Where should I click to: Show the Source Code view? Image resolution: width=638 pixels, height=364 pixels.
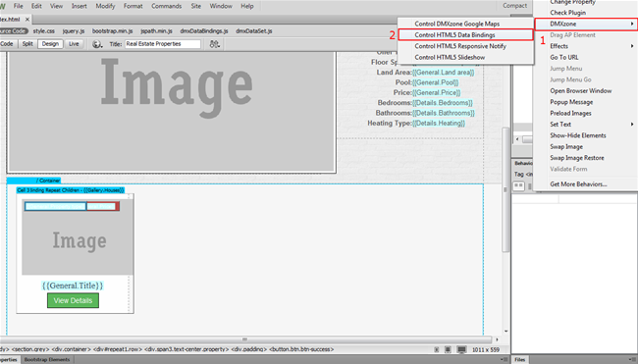click(14, 31)
